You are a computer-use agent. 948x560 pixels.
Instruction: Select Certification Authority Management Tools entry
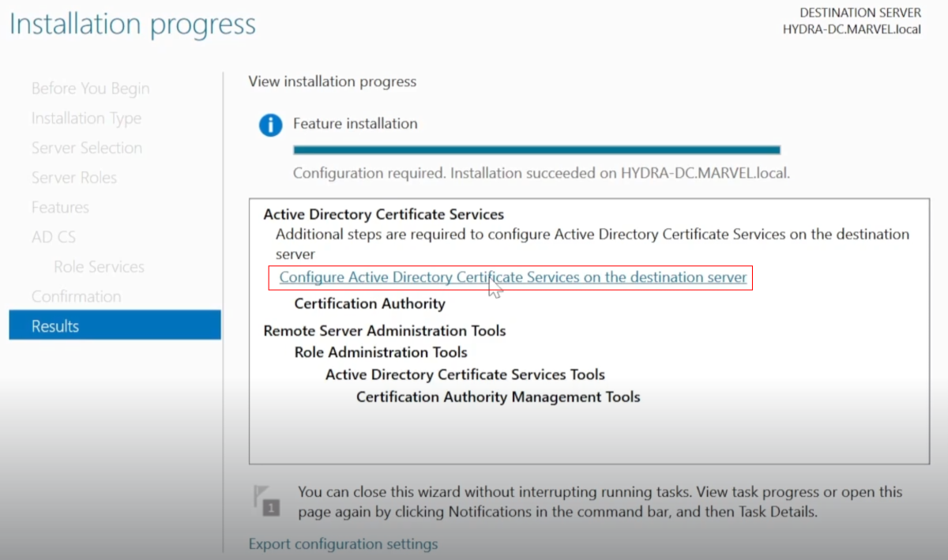point(498,397)
